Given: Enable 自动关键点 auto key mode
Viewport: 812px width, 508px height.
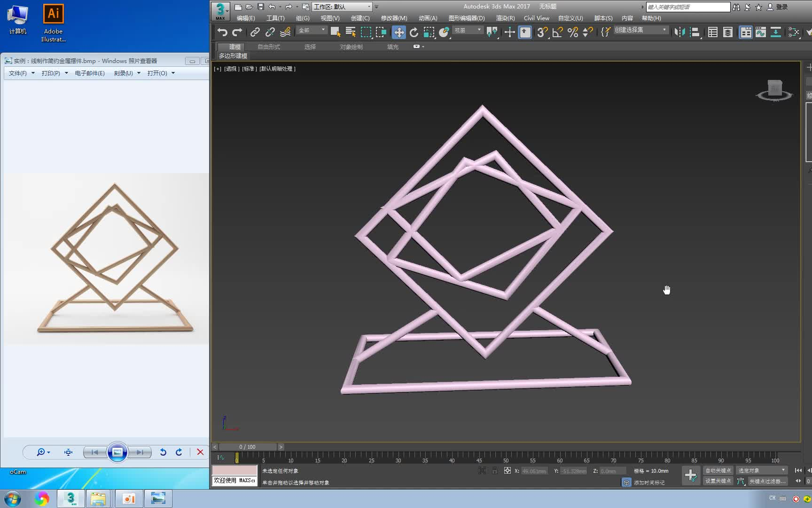Looking at the screenshot, I should tap(718, 470).
